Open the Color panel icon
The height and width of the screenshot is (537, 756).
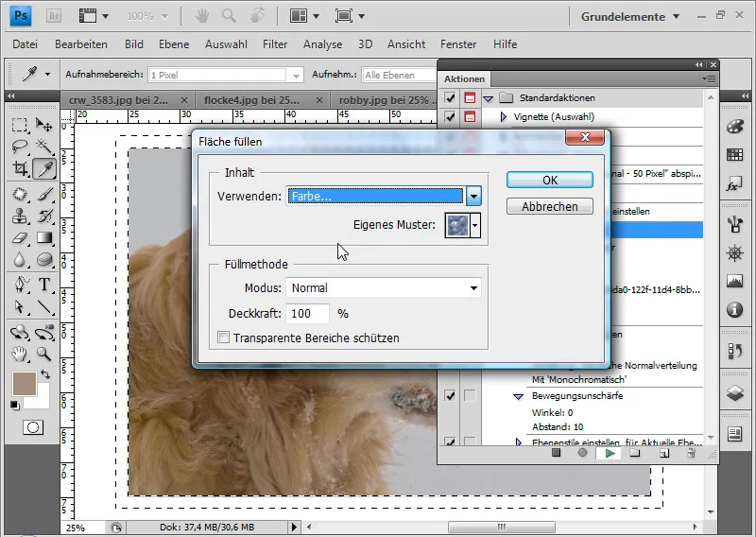click(x=735, y=127)
